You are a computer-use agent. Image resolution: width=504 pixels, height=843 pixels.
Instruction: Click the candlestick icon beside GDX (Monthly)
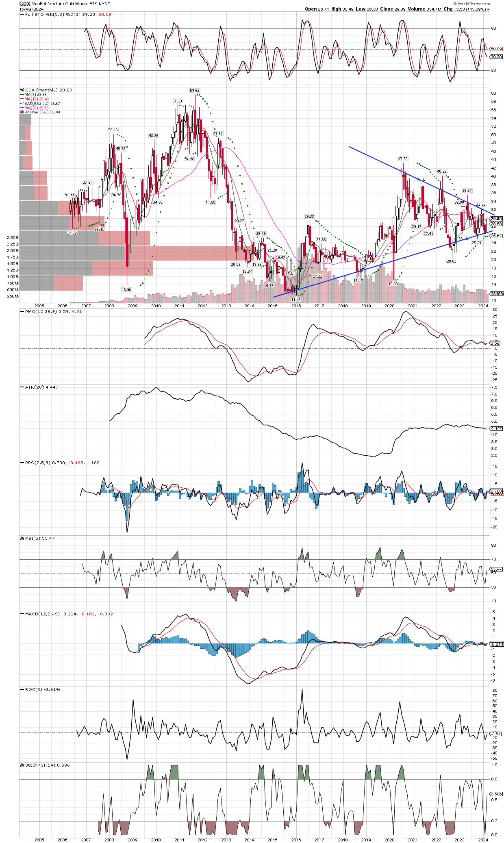point(22,90)
